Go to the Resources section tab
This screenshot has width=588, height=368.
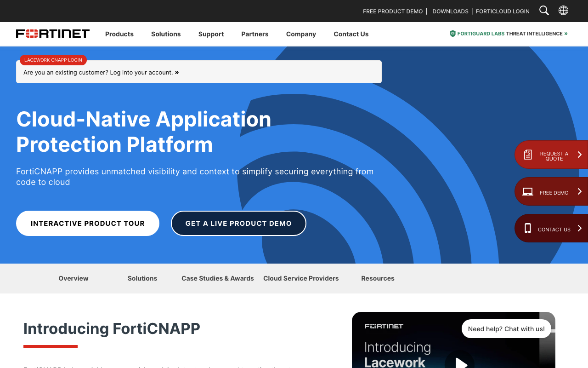tap(378, 278)
